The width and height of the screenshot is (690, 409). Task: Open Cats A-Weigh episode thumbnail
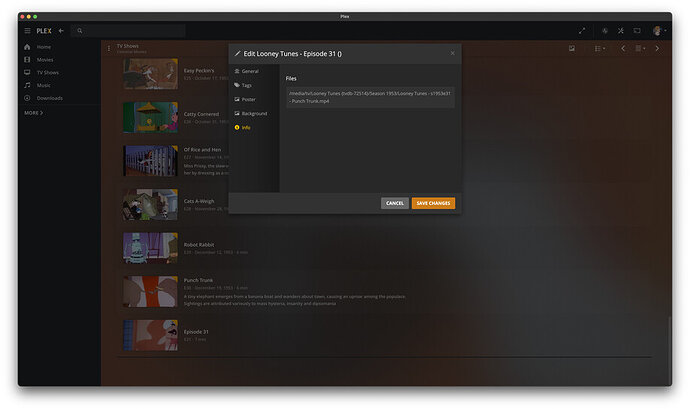pos(150,205)
